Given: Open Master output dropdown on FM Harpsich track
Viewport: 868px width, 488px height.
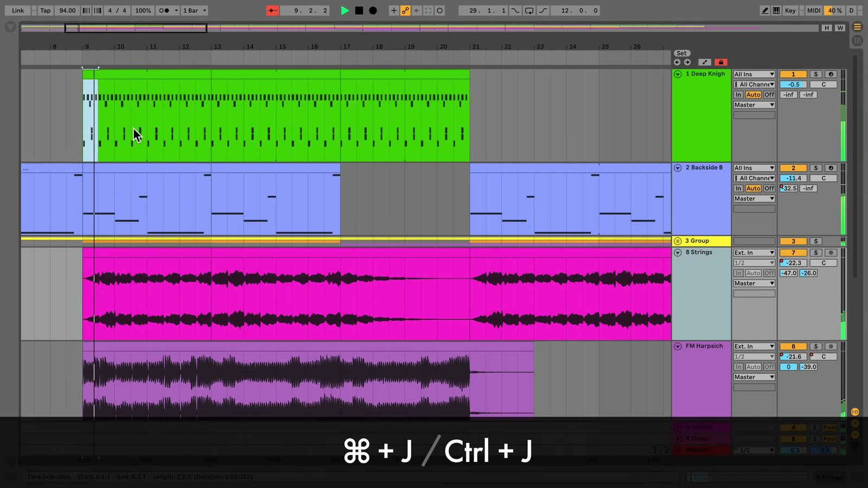Looking at the screenshot, I should (x=754, y=377).
